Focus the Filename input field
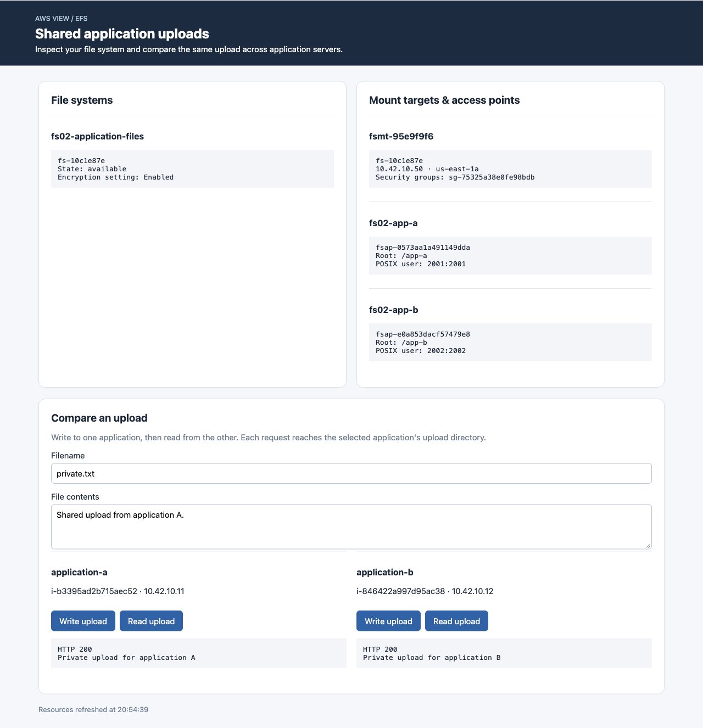The width and height of the screenshot is (703, 728). pos(351,473)
